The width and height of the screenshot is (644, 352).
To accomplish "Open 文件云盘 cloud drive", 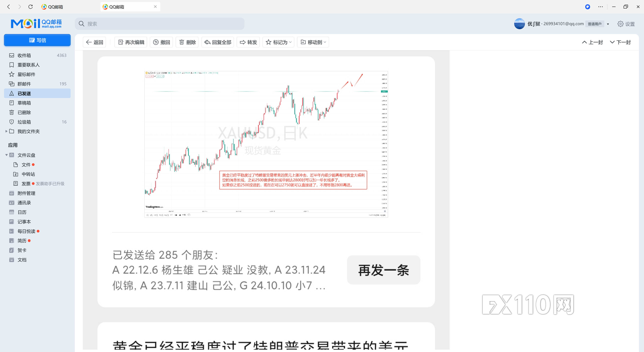I will click(x=26, y=155).
